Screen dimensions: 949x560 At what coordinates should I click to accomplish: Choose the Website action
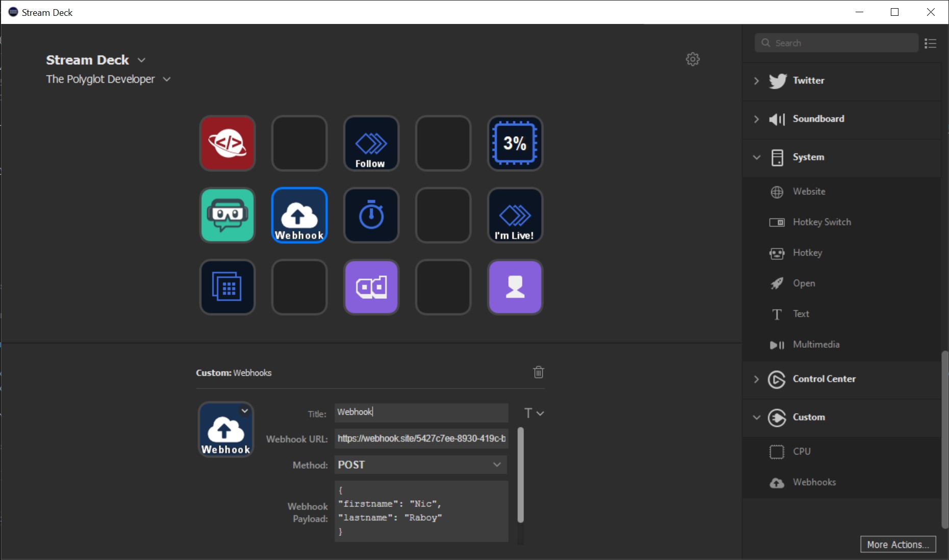[842, 192]
